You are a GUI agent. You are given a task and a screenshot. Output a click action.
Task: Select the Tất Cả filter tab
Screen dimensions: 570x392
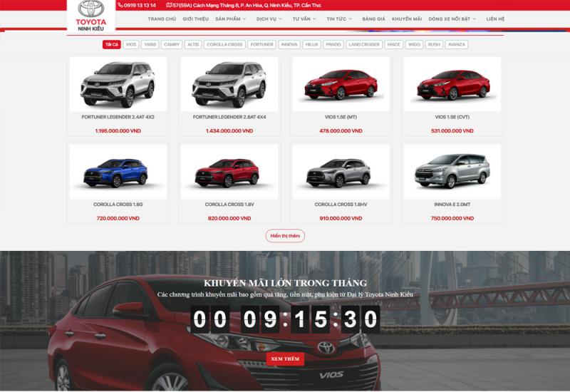[x=111, y=44]
